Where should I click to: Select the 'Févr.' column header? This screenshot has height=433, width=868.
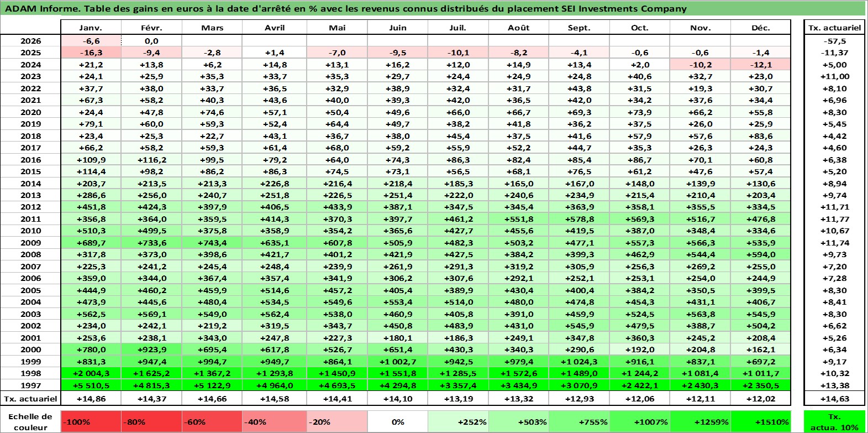click(151, 28)
